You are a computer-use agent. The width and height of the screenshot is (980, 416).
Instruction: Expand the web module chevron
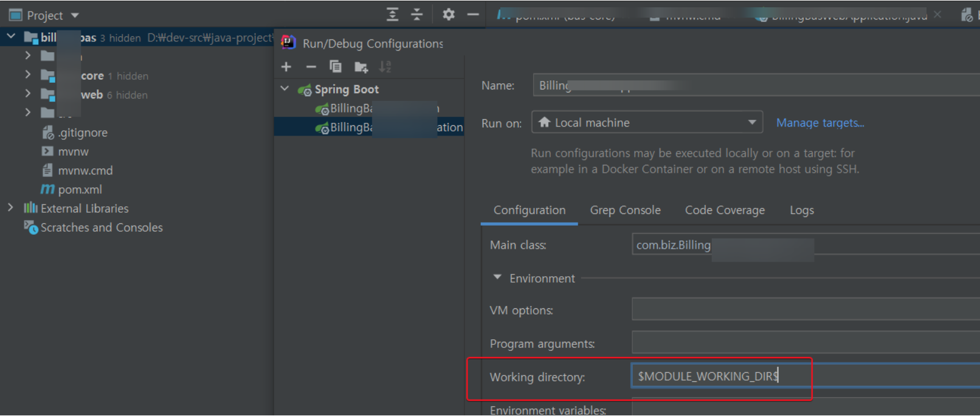coord(28,93)
